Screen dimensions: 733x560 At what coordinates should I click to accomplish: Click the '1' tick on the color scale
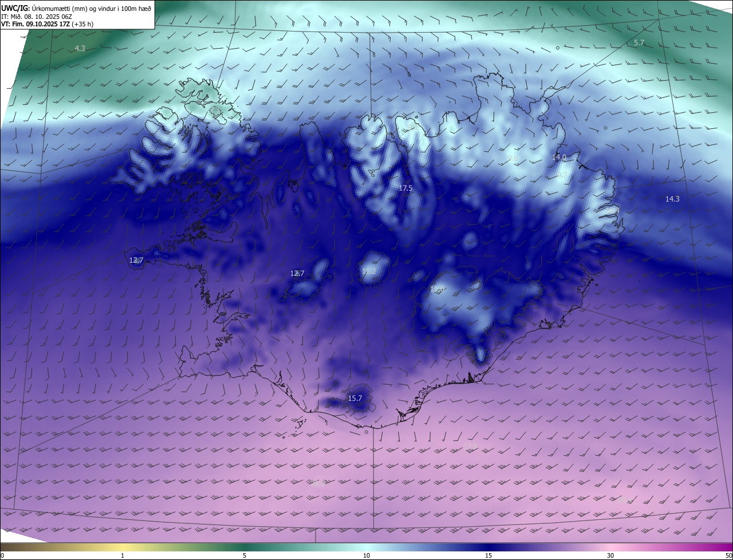click(x=123, y=555)
